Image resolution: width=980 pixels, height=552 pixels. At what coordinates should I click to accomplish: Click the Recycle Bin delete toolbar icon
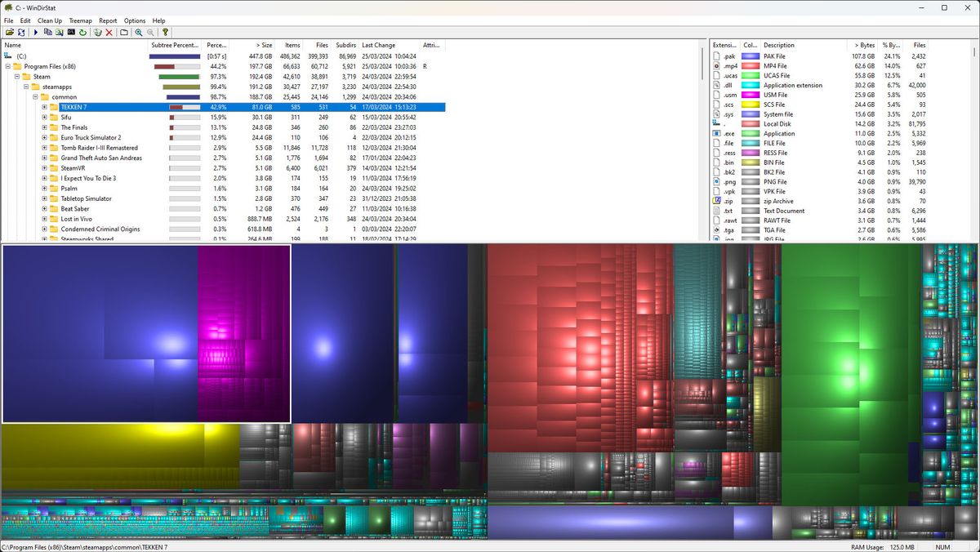pyautogui.click(x=98, y=33)
